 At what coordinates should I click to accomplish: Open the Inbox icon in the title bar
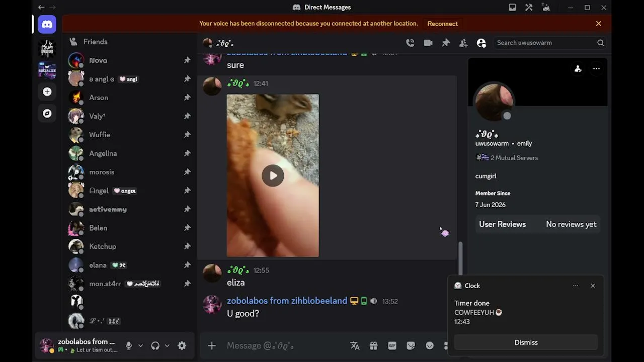512,7
